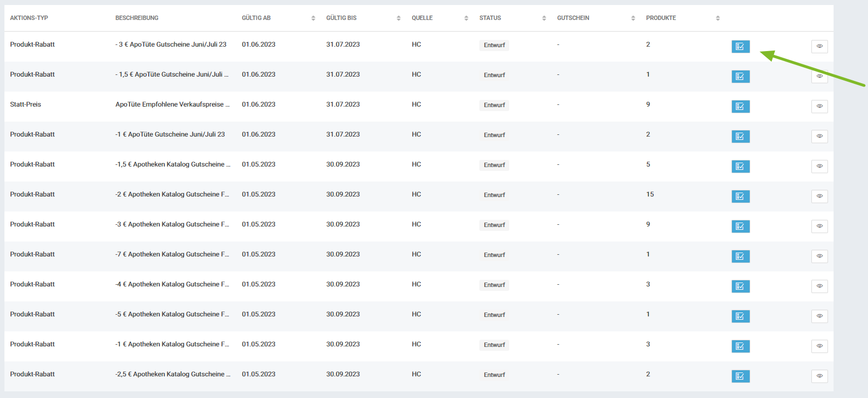Image resolution: width=868 pixels, height=398 pixels.
Task: Click product count 15 in -2 € Katalog row
Action: pyautogui.click(x=650, y=194)
